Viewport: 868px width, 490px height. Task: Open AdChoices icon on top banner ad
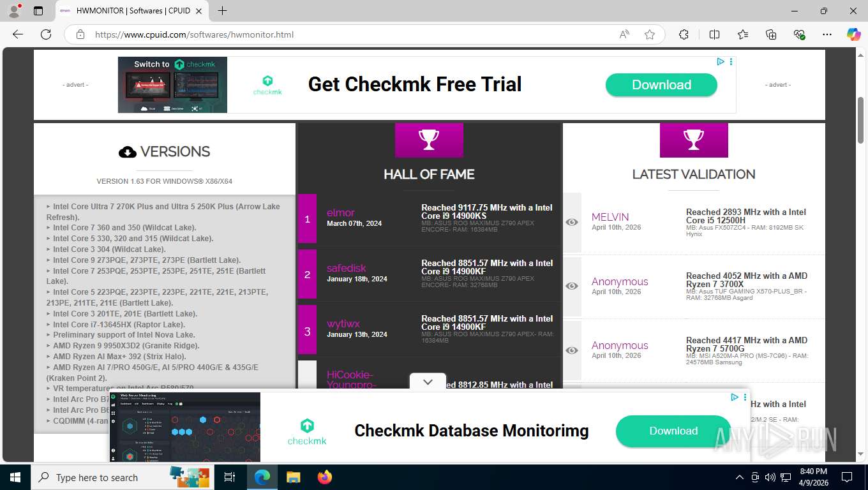pos(720,62)
